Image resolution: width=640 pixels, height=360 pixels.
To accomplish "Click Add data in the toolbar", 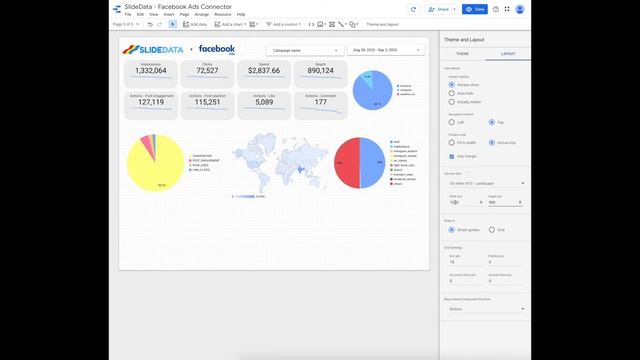I will tap(195, 24).
